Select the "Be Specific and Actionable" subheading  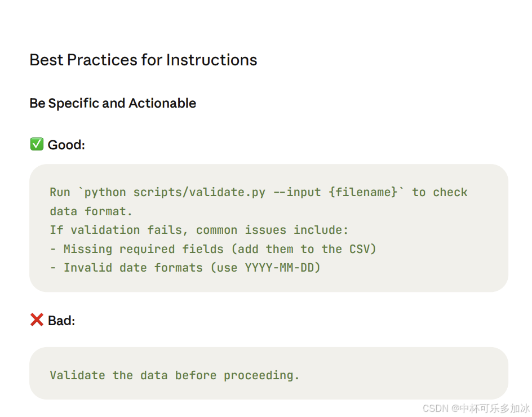(x=113, y=103)
